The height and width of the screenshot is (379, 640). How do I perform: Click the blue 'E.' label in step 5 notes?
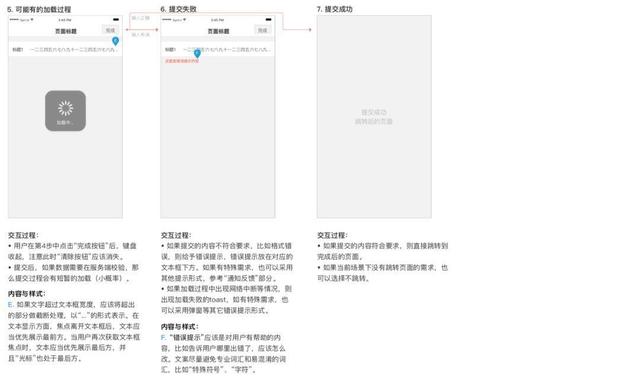point(11,305)
